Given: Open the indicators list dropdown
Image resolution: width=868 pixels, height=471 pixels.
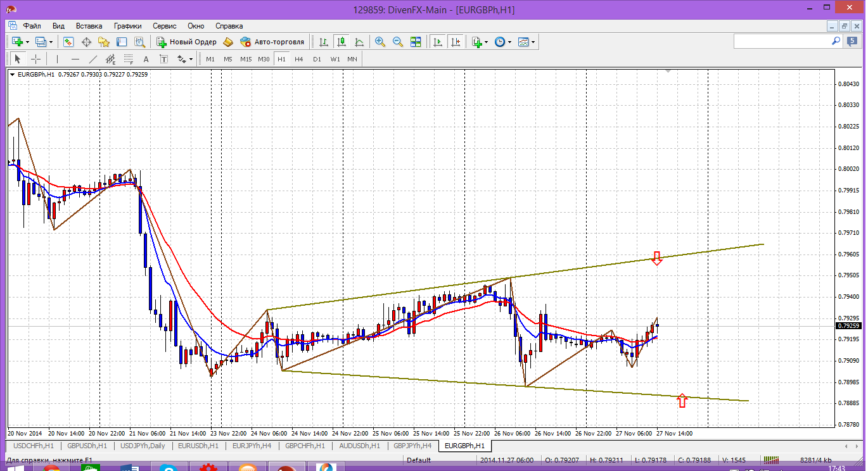Looking at the screenshot, I should pos(486,42).
